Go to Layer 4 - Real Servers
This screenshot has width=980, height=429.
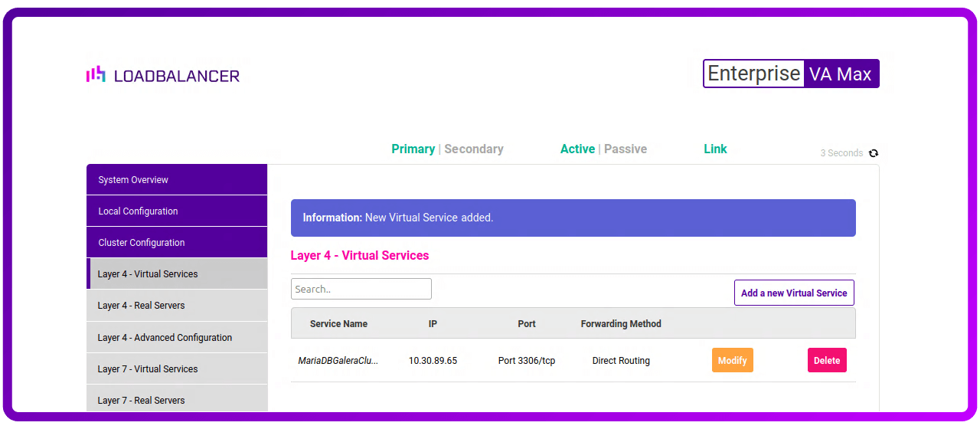click(177, 306)
